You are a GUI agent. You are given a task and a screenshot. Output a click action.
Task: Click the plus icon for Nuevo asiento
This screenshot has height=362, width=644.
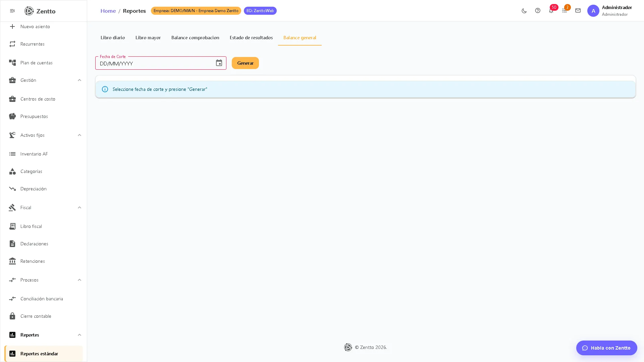point(12,26)
